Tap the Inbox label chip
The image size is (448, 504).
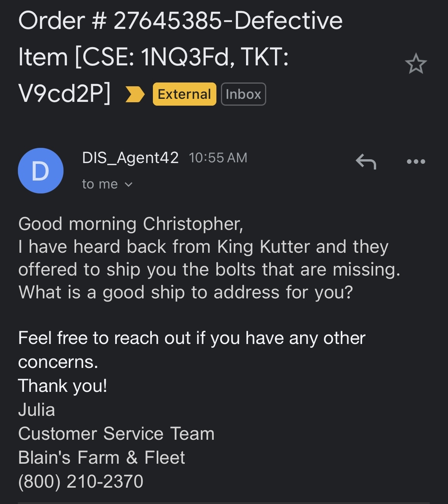click(x=243, y=94)
